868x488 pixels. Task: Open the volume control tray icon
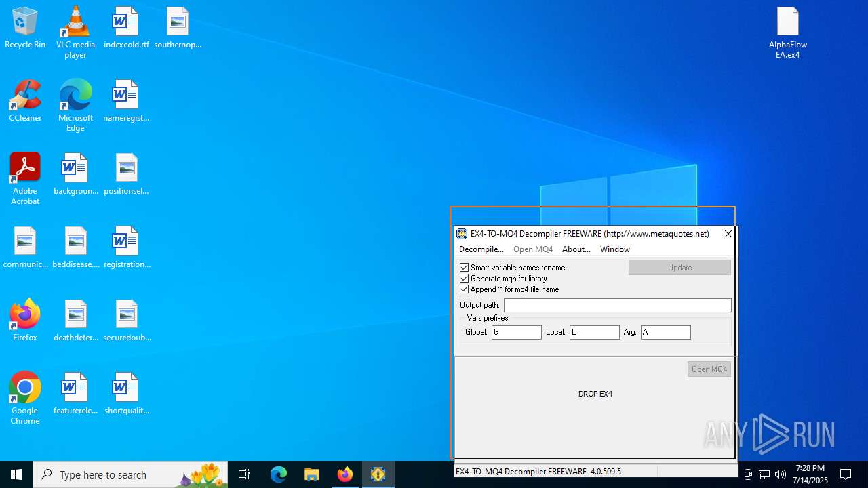[781, 474]
